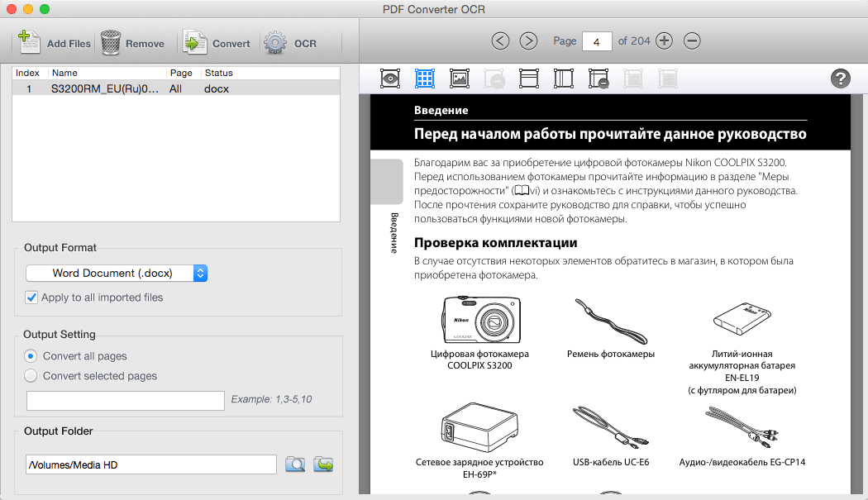Click the add table row line tool
This screenshot has width=868, height=500.
(529, 79)
